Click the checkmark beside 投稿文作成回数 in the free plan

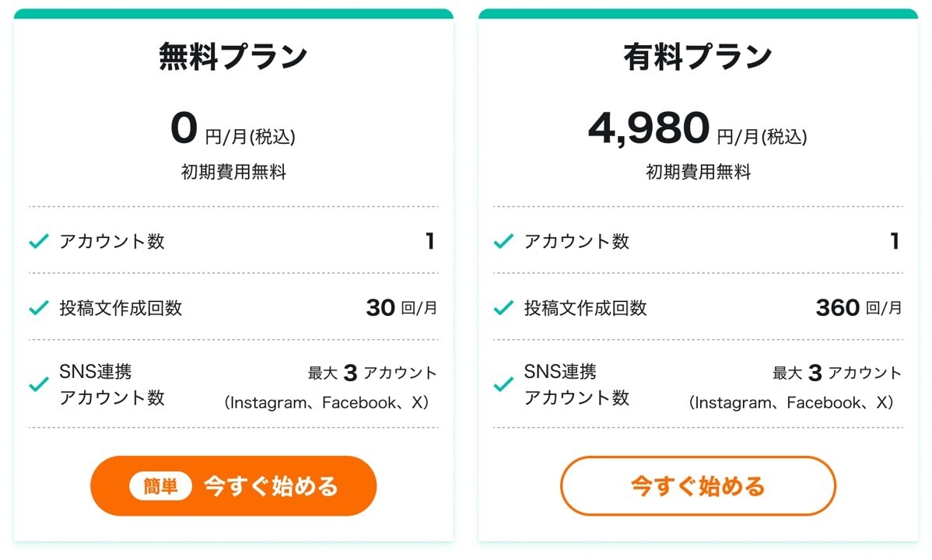tap(39, 308)
